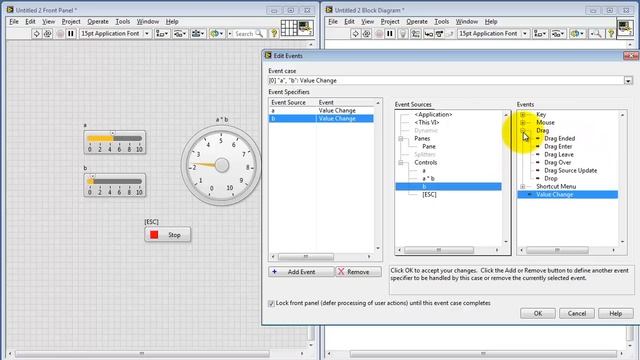Screen dimensions: 640x360
Task: Collapse Drag events node
Action: 523,131
